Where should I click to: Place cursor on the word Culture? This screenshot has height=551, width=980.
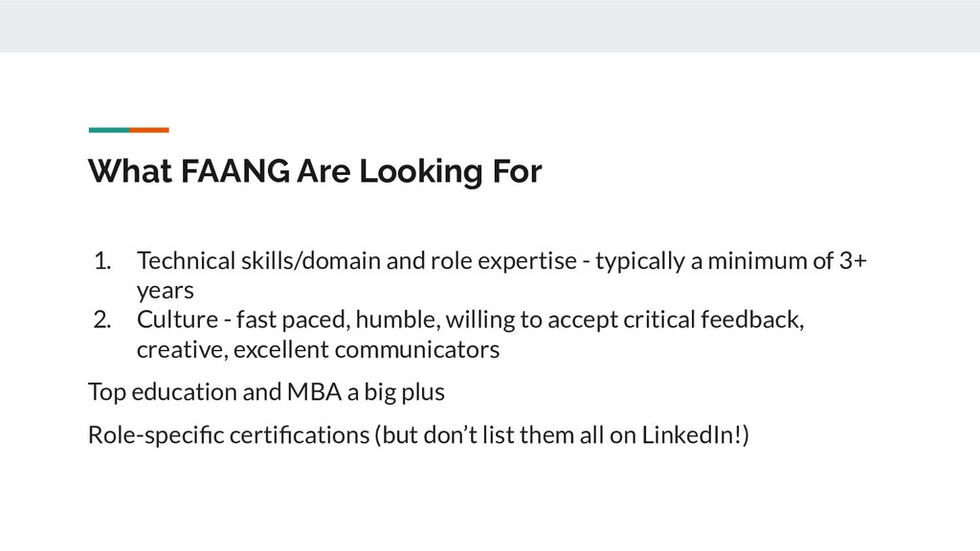pos(177,320)
